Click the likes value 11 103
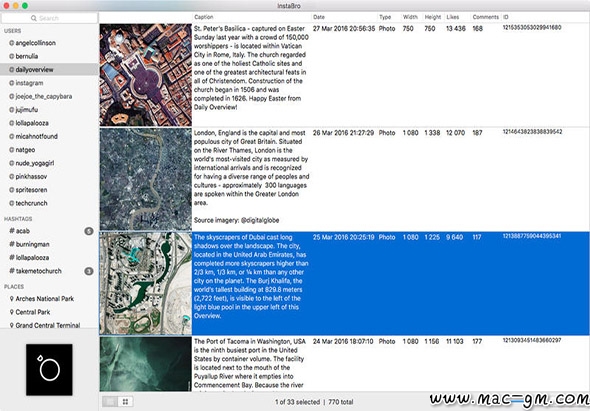Screen dimensions: 590x411 point(455,341)
